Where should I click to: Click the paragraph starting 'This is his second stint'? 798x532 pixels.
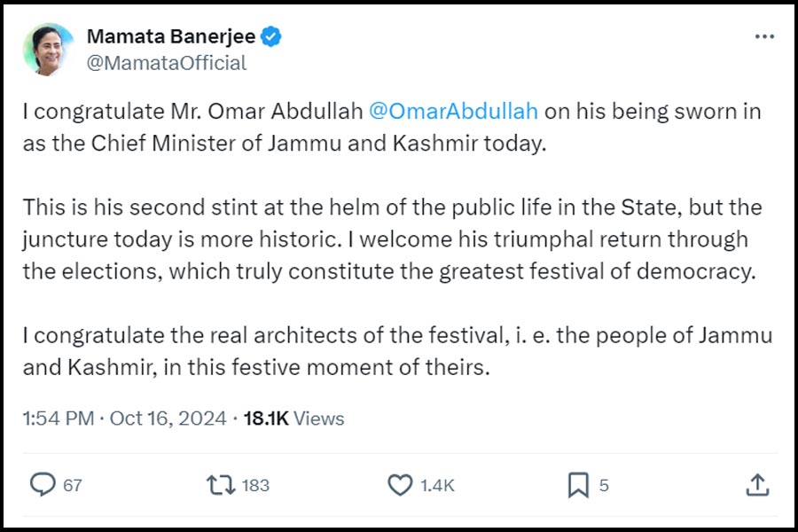point(392,239)
